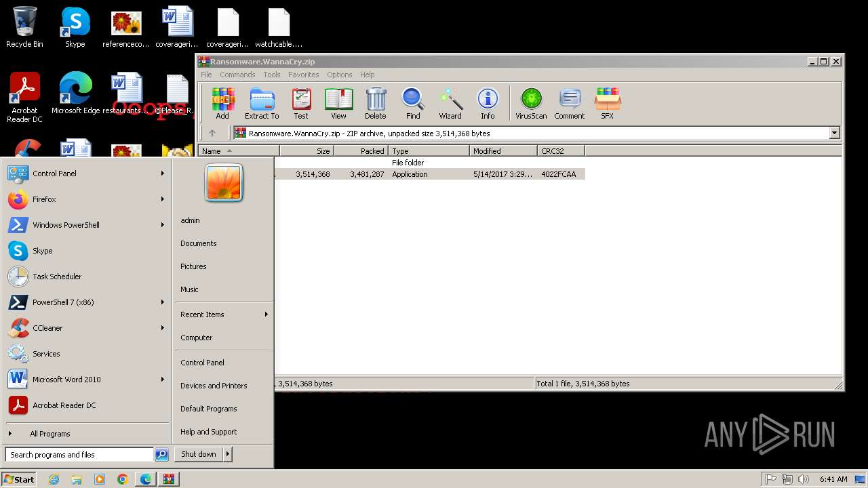Open All Programs list
This screenshot has width=868, height=488.
click(50, 434)
